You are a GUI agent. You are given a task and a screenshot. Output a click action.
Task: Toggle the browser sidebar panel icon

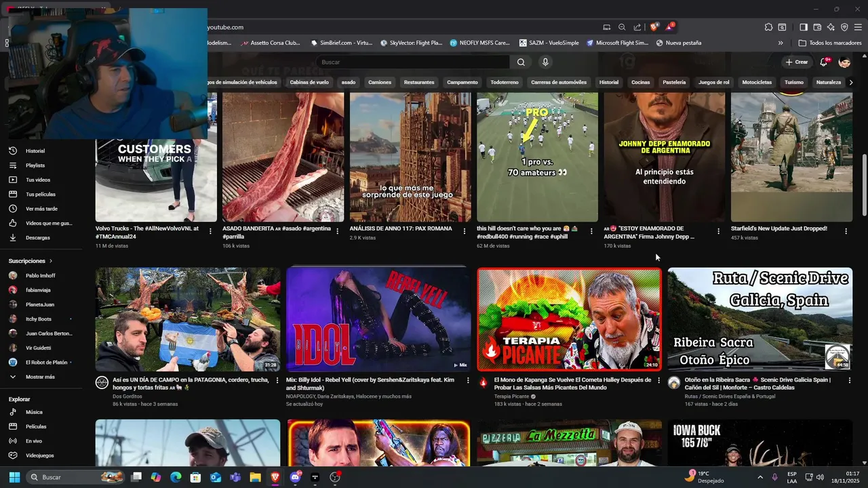click(x=804, y=27)
